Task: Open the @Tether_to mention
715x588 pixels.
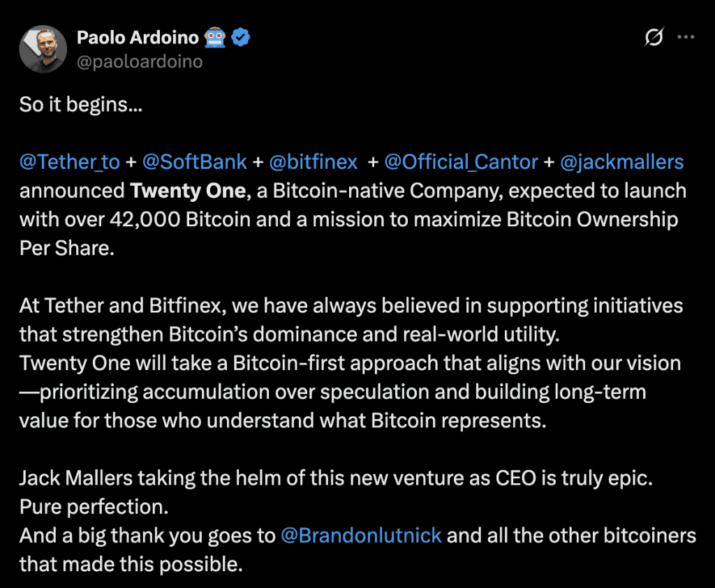Action: coord(70,162)
